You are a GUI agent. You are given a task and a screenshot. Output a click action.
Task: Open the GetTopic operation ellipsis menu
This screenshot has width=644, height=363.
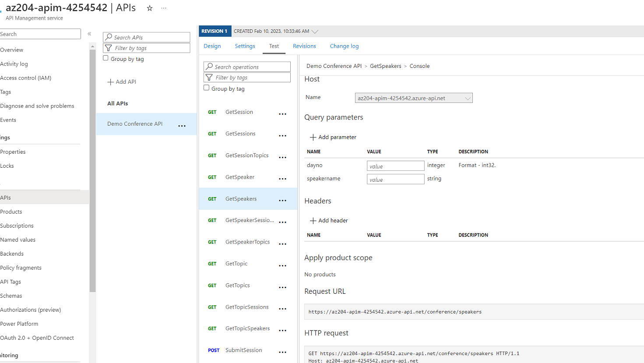tap(283, 266)
